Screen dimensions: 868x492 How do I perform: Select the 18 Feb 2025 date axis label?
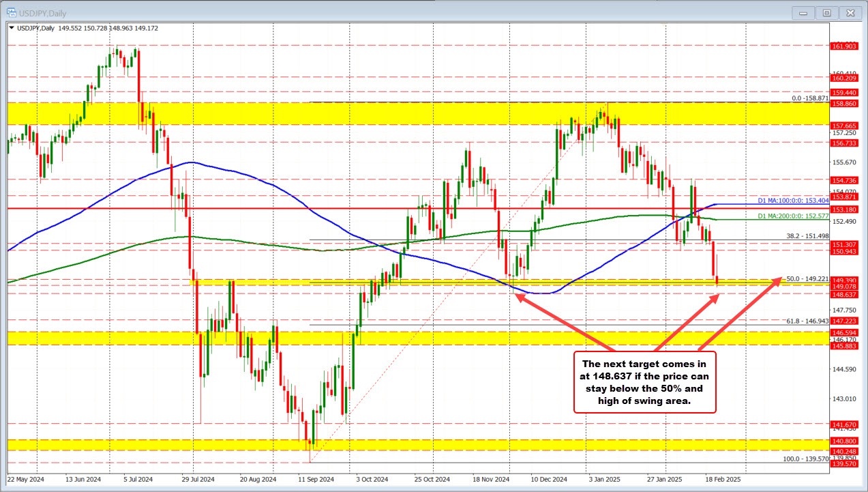coord(722,480)
